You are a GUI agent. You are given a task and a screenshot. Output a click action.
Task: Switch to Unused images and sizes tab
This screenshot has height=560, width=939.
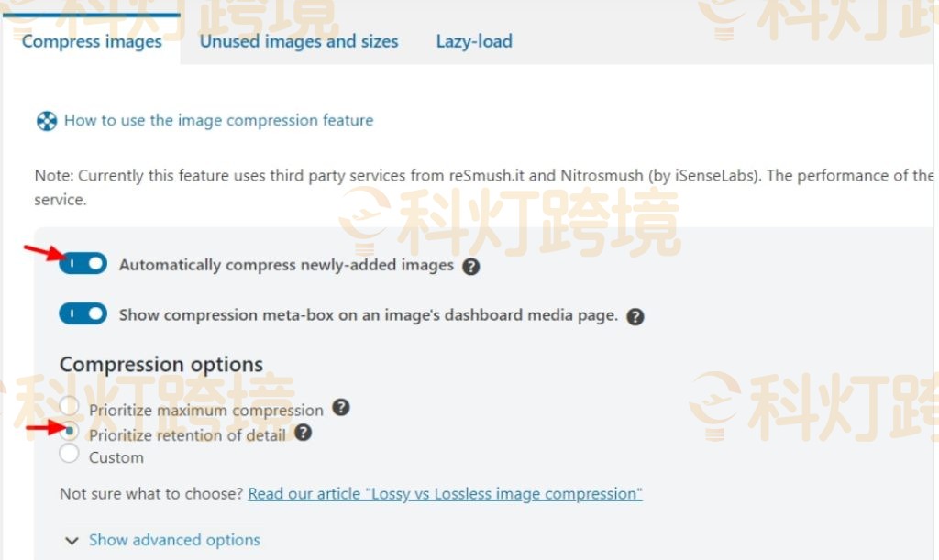click(x=299, y=41)
